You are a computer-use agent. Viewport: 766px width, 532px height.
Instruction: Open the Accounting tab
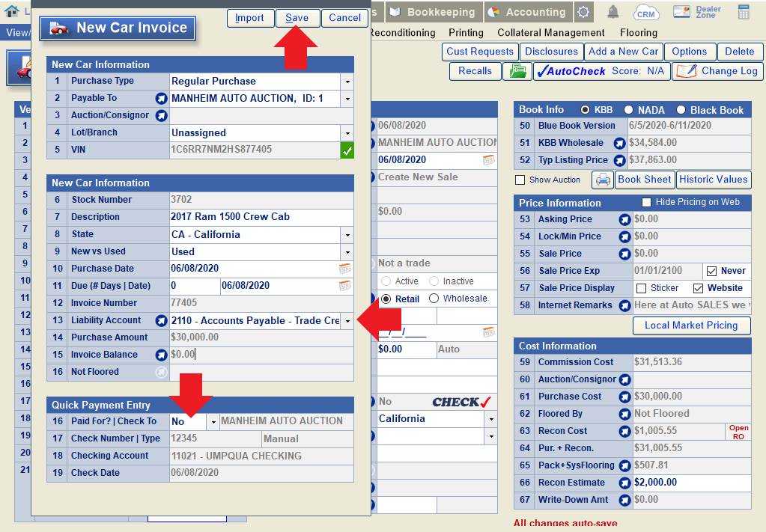click(x=529, y=12)
